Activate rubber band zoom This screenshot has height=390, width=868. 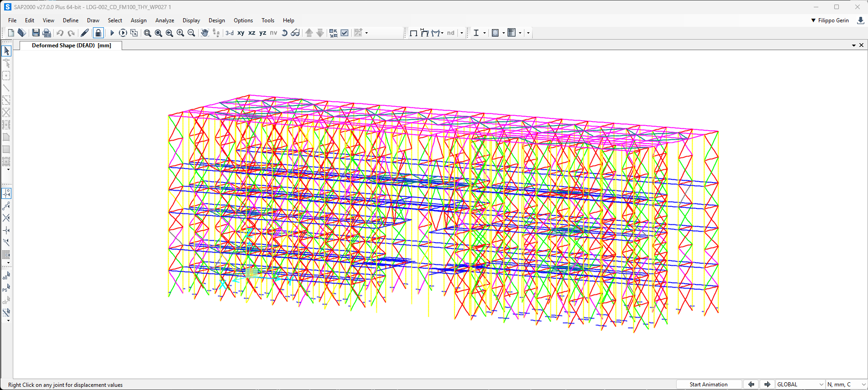pos(148,33)
